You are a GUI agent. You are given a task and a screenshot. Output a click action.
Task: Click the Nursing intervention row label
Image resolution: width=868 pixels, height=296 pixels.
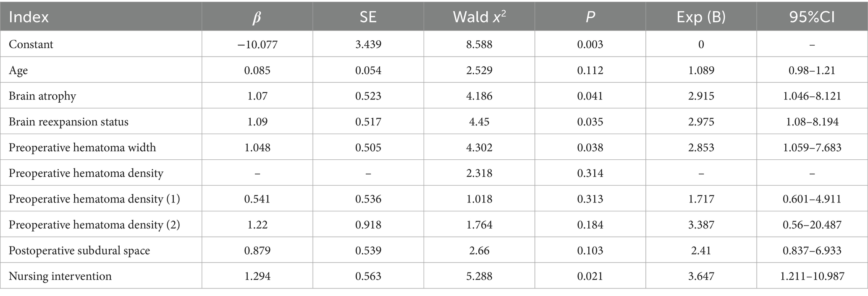(60, 276)
